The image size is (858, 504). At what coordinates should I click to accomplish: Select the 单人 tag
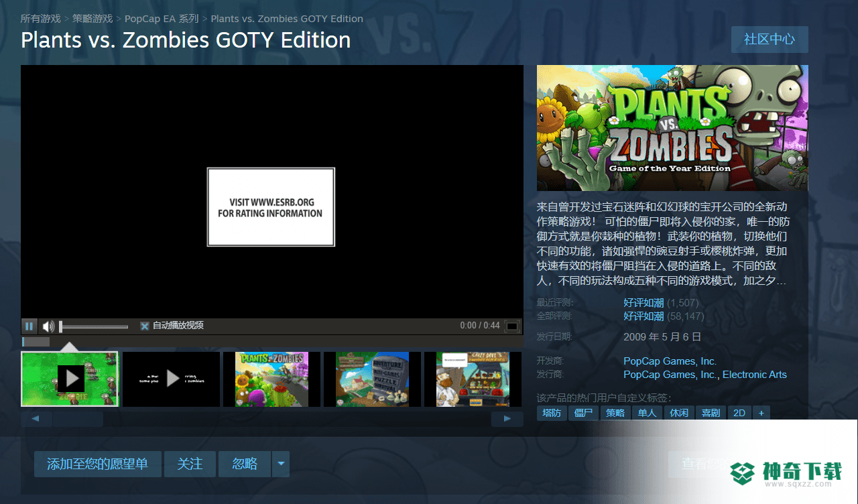648,413
